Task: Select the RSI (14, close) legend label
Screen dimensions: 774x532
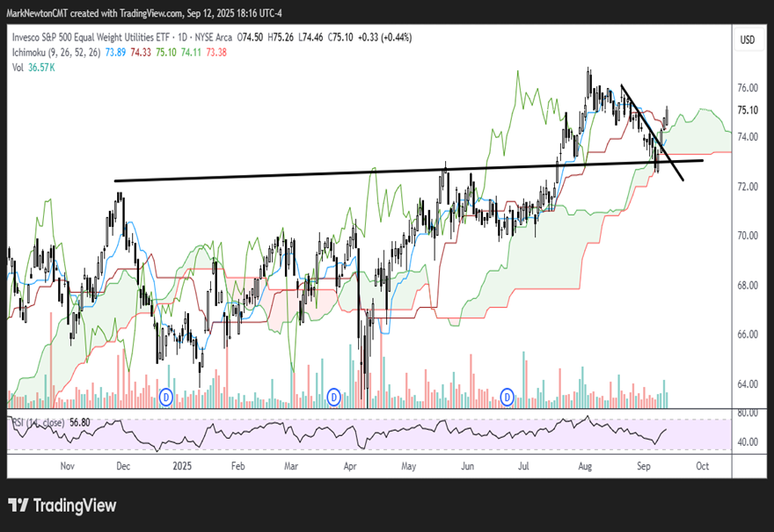Action: [x=38, y=423]
